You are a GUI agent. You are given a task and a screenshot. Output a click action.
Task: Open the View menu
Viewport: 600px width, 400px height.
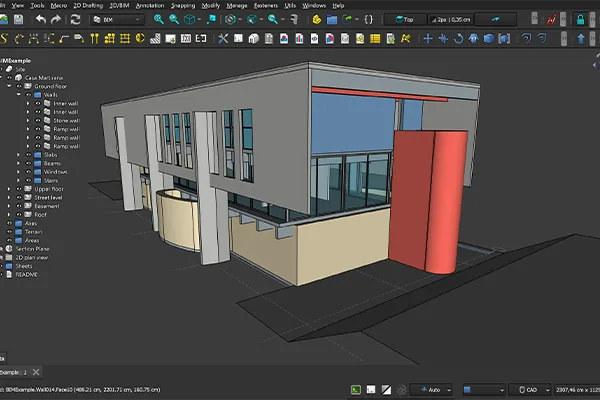(18, 5)
